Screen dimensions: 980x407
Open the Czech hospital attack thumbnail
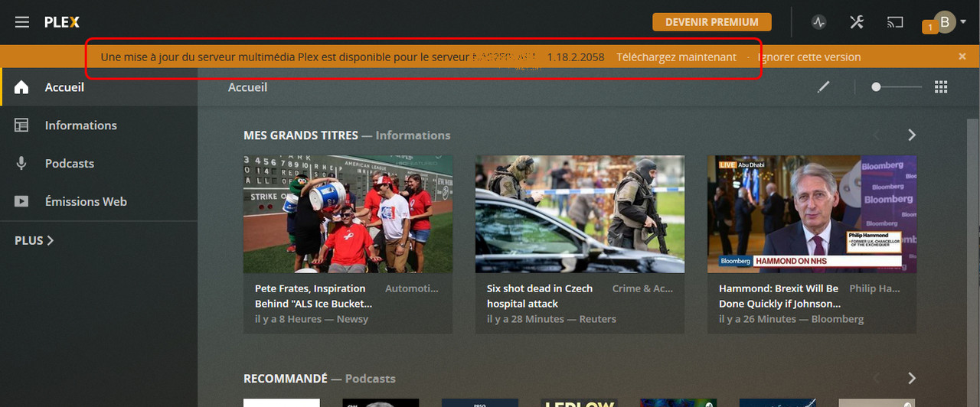click(580, 214)
